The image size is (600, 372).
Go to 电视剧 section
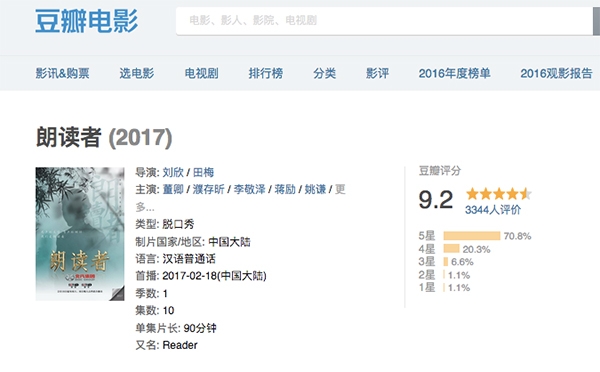point(201,73)
